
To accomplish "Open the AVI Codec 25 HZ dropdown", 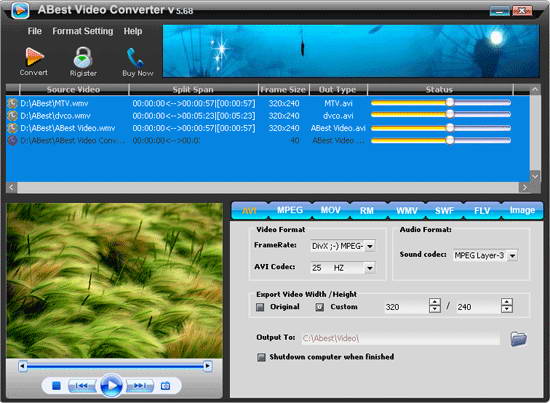I will coord(370,268).
